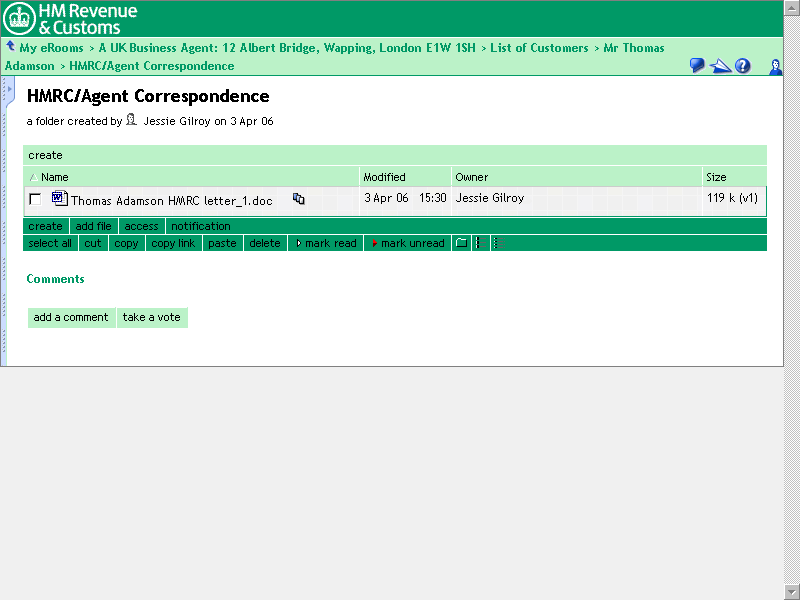800x600 pixels.
Task: Click the vertical scrollbar up arrow
Action: pos(791,83)
